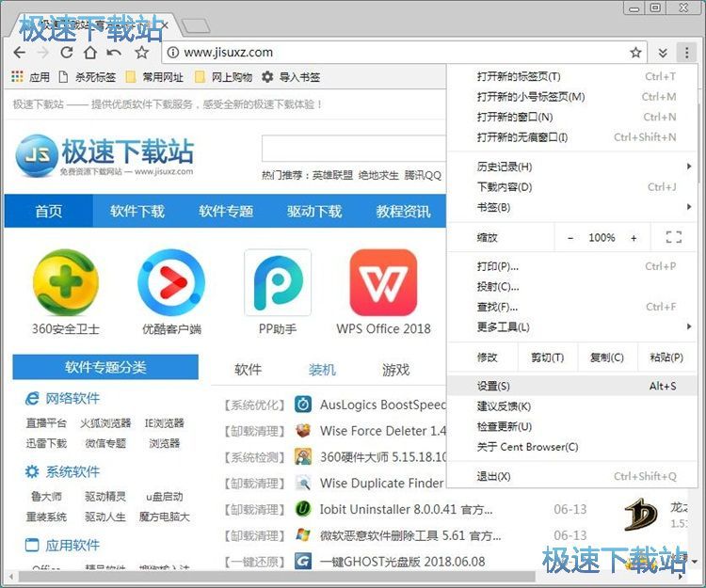
Task: Switch to 教程资讯 navigation tab
Action: (x=404, y=211)
